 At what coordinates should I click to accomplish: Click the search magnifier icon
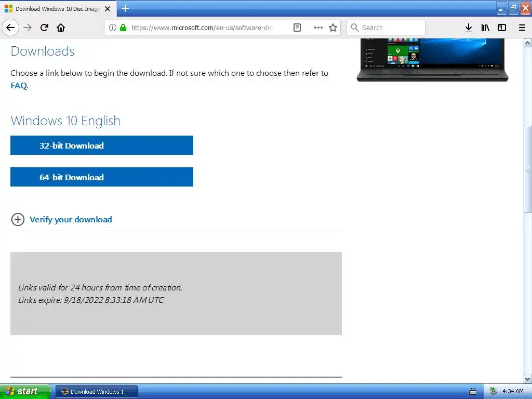(354, 28)
